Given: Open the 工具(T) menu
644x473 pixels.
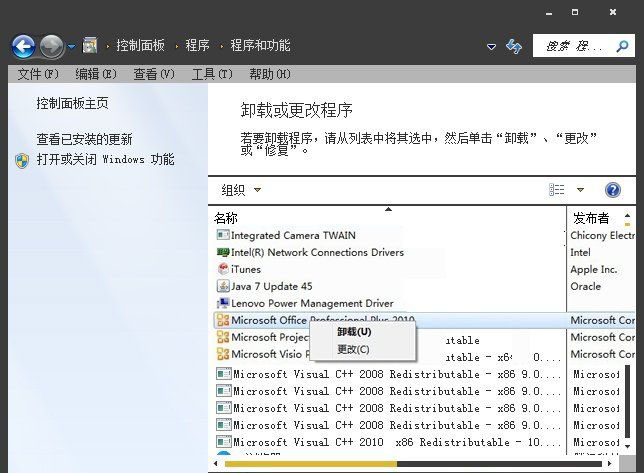Looking at the screenshot, I should pyautogui.click(x=212, y=74).
